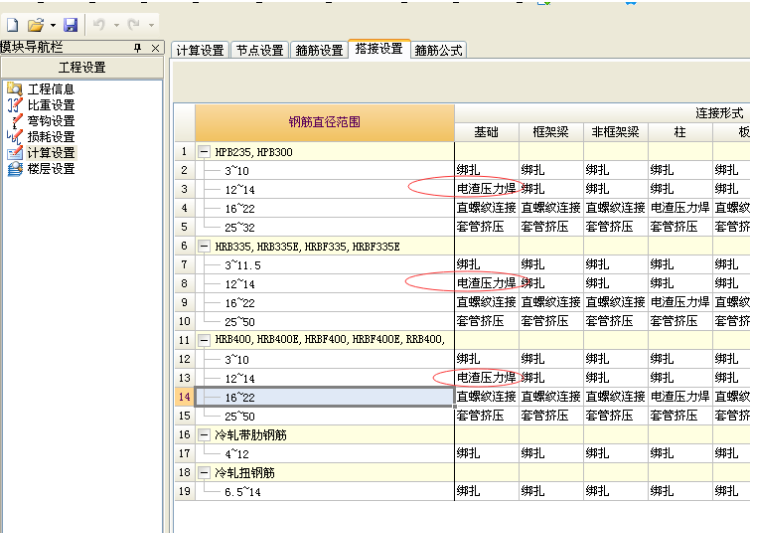Click row 14 直螺纹连接 cell under 非框架梁
771x533 pixels.
pos(616,396)
